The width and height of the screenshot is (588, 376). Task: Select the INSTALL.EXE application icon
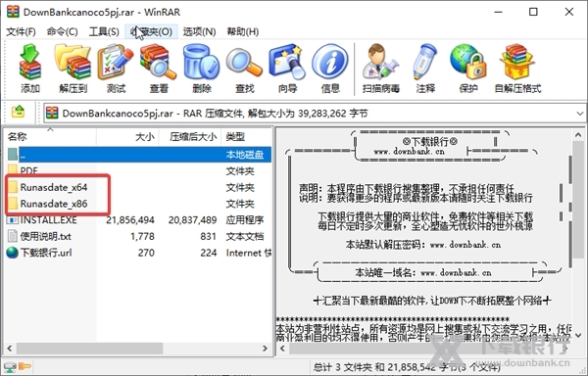[x=13, y=220]
